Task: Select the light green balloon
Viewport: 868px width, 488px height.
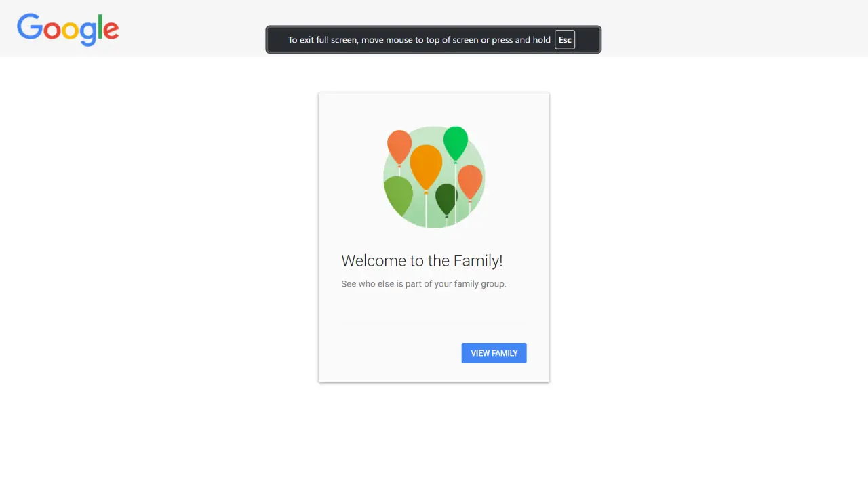Action: (398, 195)
